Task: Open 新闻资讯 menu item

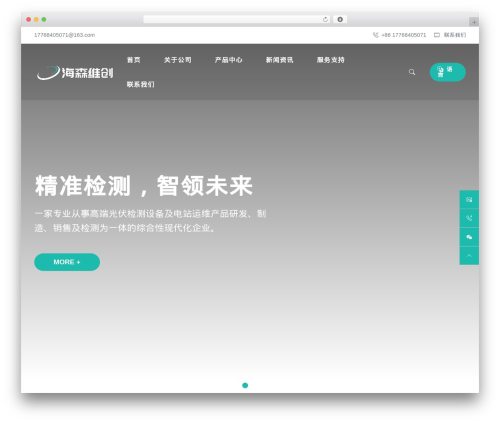Action: coord(279,60)
